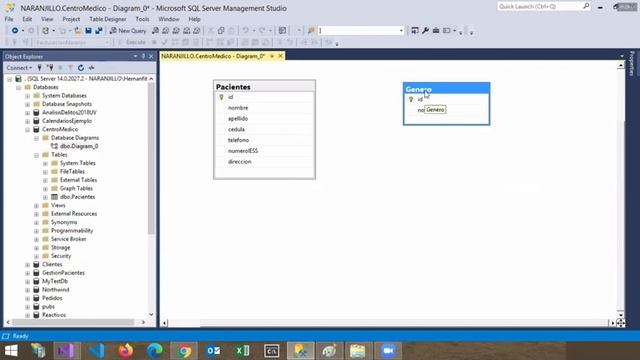
Task: Click the pan navigation icon at diagram corner
Action: pyautogui.click(x=620, y=323)
